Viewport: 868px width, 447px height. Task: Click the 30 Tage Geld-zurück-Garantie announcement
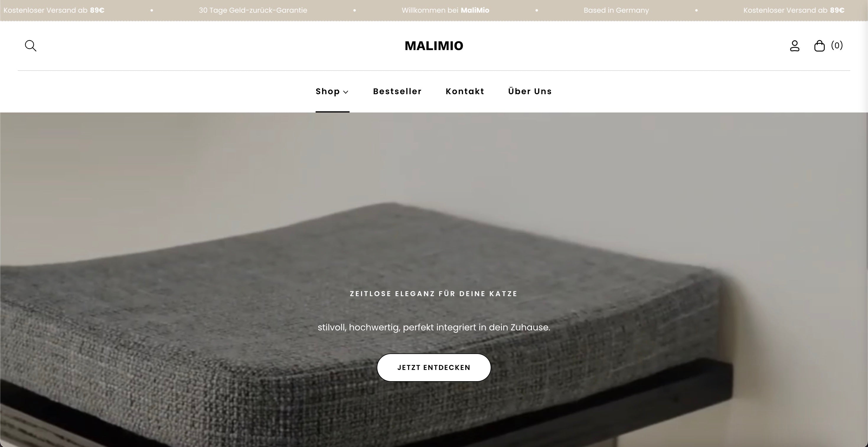pyautogui.click(x=253, y=10)
